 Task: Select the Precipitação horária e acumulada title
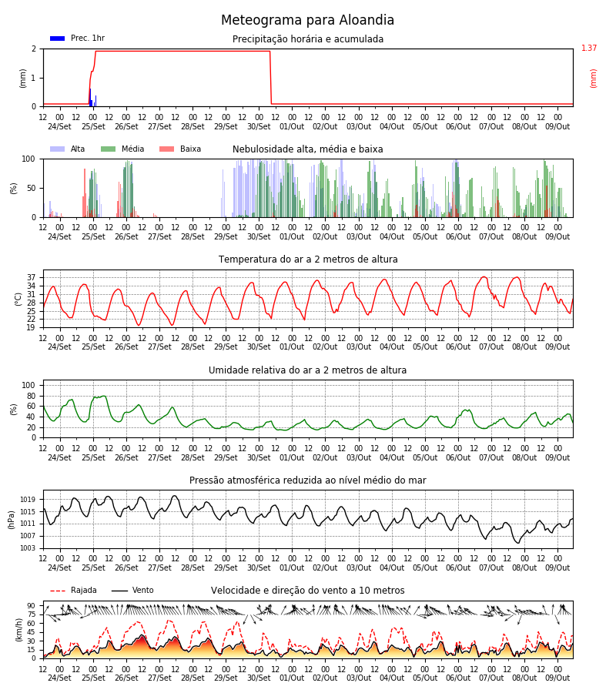click(x=308, y=39)
